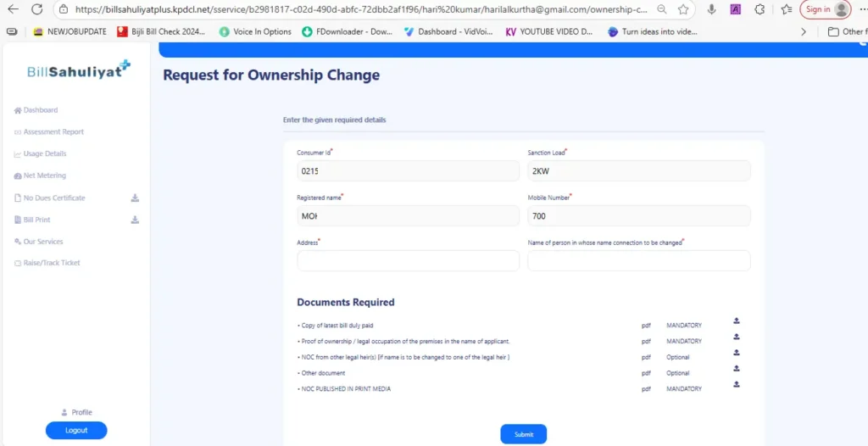This screenshot has width=868, height=446.
Task: Submit the ownership change request
Action: point(523,434)
